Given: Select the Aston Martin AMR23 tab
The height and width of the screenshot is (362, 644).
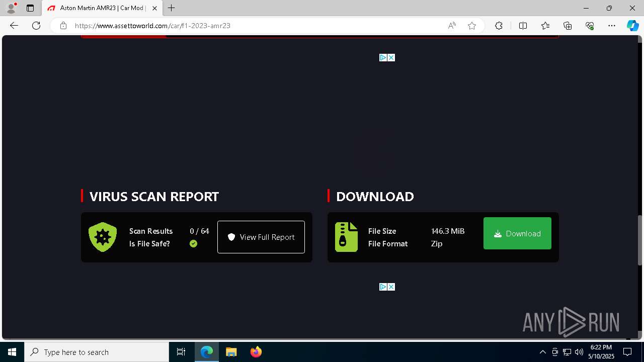Looking at the screenshot, I should tap(102, 8).
